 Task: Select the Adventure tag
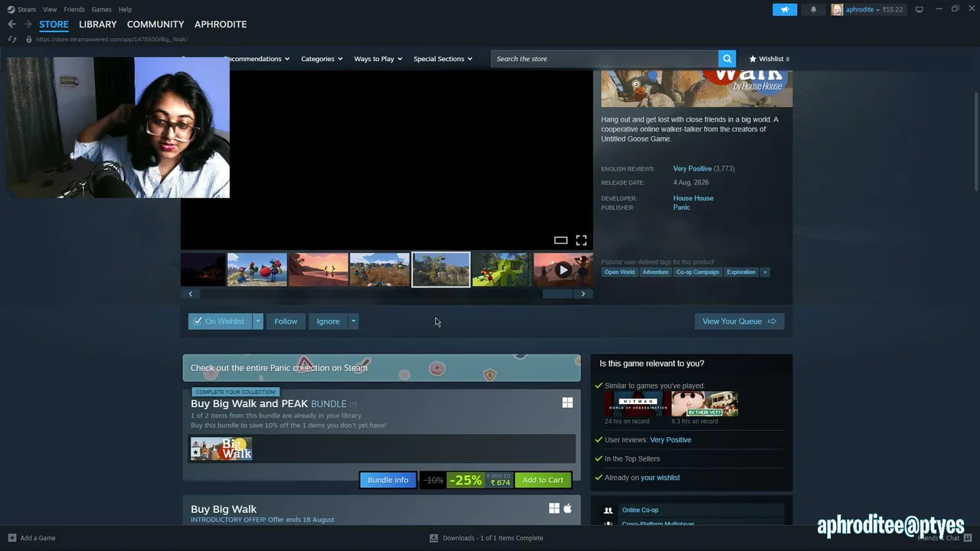coord(655,272)
